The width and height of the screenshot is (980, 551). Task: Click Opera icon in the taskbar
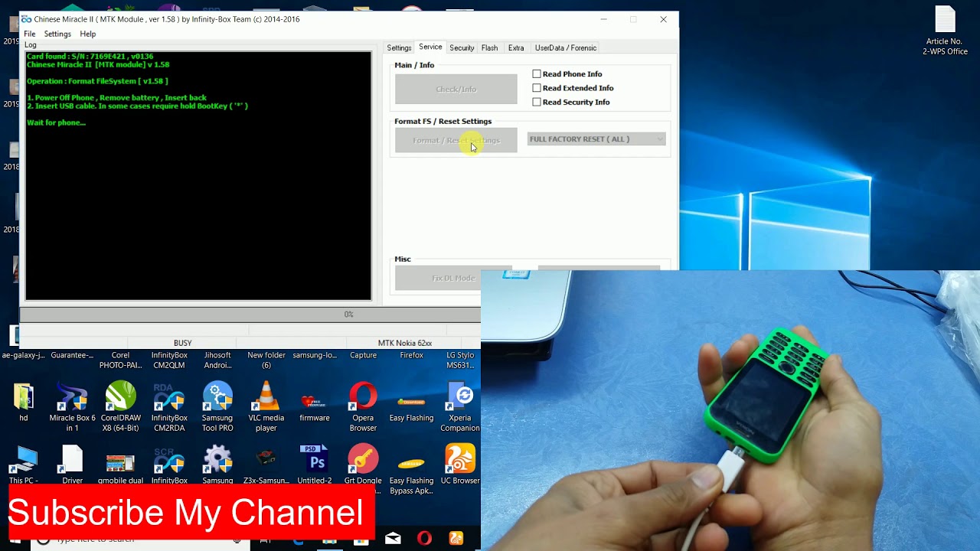coord(424,539)
